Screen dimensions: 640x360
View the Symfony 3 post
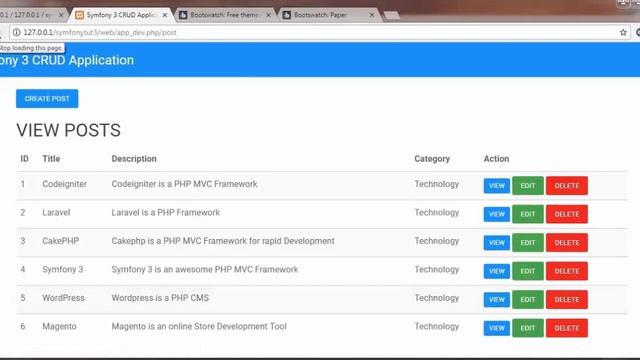[x=497, y=271]
